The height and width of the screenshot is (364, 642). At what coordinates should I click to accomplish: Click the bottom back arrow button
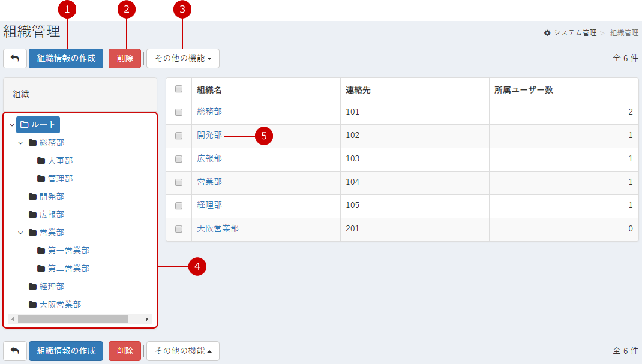[15, 351]
